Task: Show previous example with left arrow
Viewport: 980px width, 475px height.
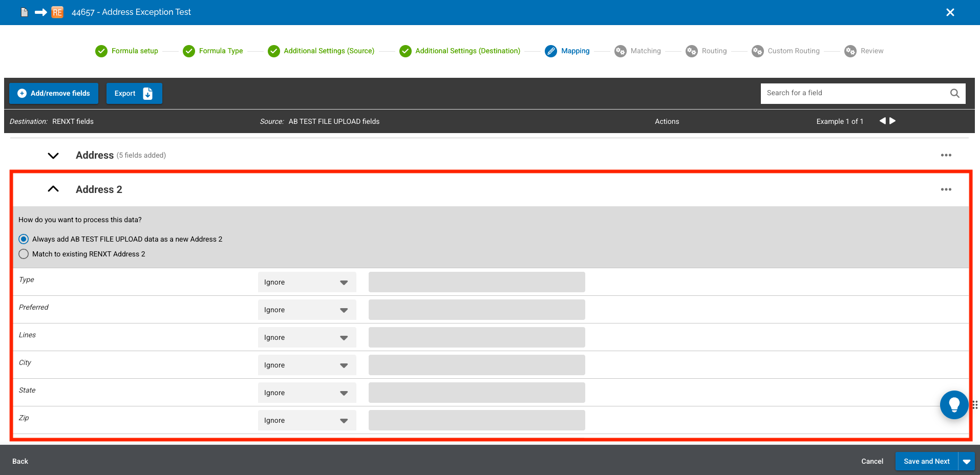Action: pos(882,121)
